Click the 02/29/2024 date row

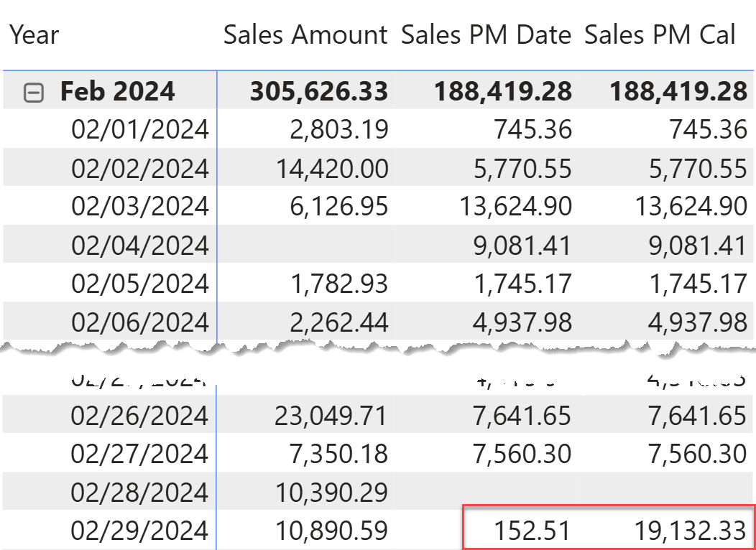pyautogui.click(x=140, y=531)
